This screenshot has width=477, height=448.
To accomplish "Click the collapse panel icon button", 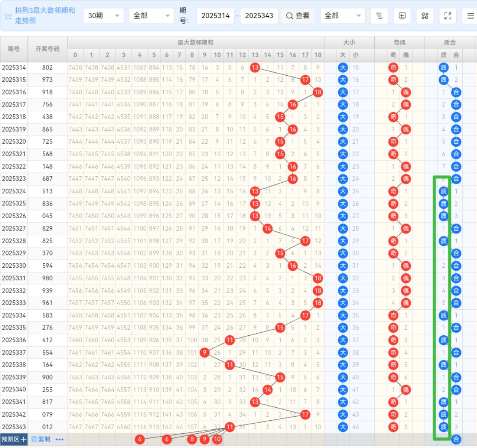I will click(x=402, y=16).
